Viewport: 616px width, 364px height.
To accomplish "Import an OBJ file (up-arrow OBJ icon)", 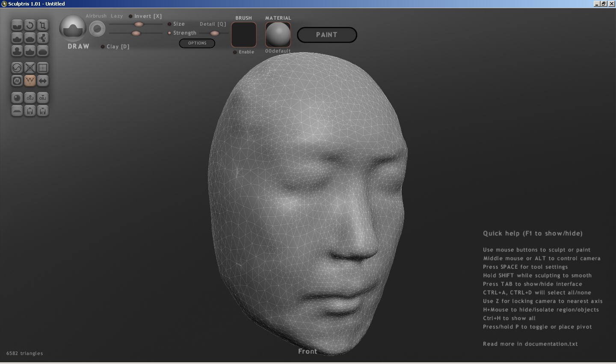I will click(30, 98).
